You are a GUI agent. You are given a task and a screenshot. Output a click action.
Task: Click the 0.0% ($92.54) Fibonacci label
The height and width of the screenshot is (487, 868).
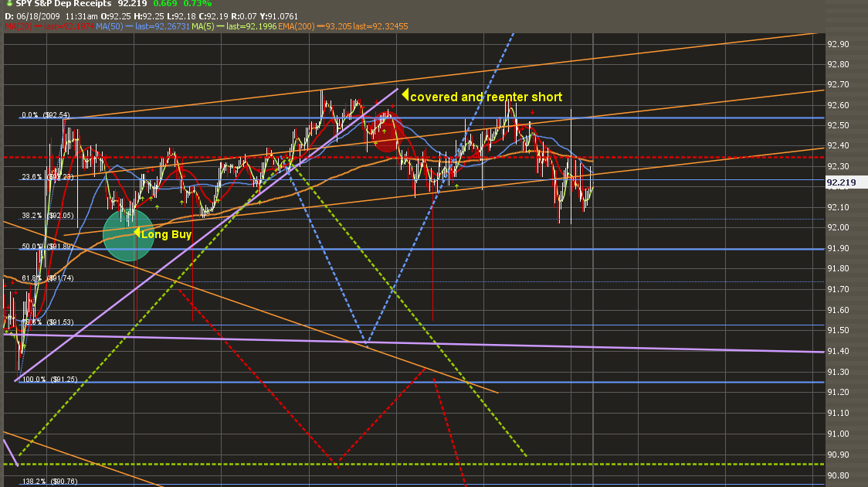point(46,115)
